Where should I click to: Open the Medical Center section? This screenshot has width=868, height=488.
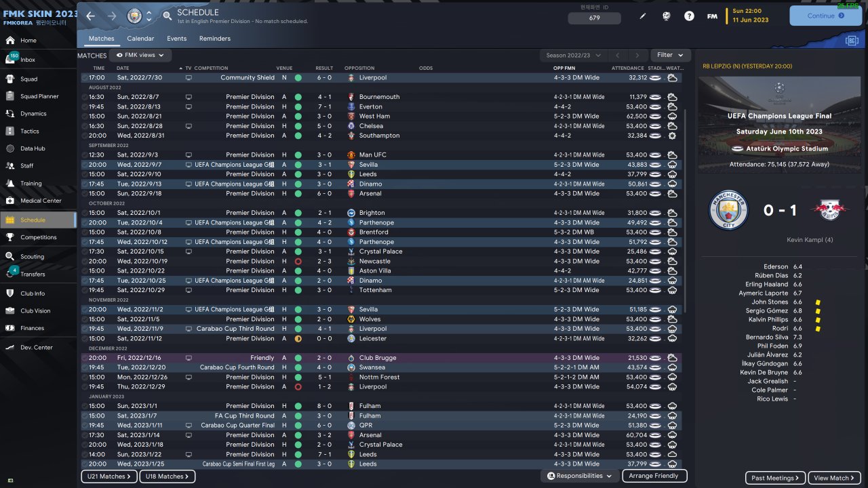click(38, 201)
